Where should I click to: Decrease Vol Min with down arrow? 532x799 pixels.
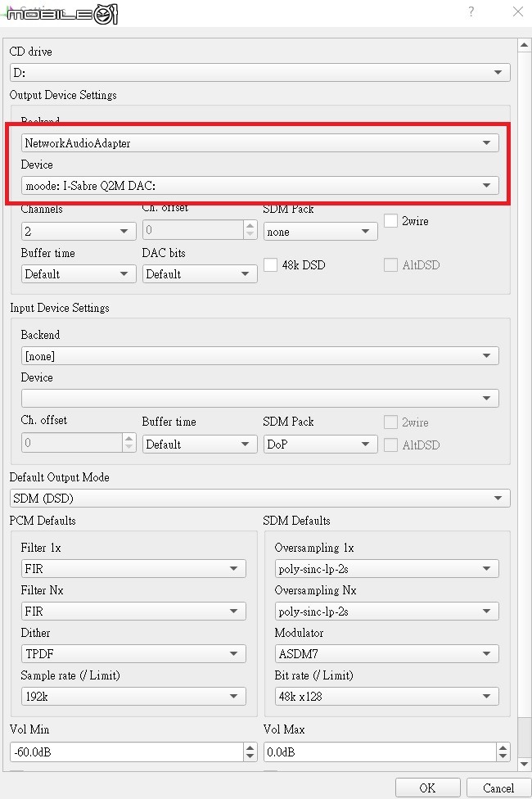click(250, 756)
